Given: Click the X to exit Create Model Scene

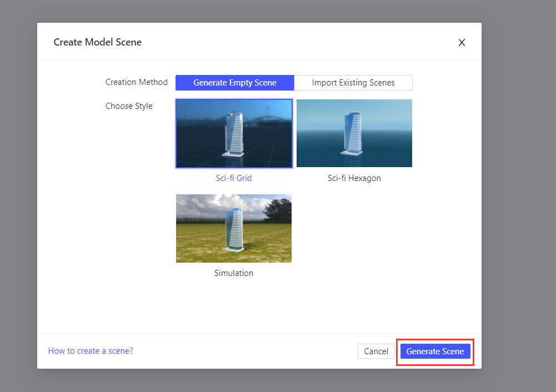Looking at the screenshot, I should point(462,42).
